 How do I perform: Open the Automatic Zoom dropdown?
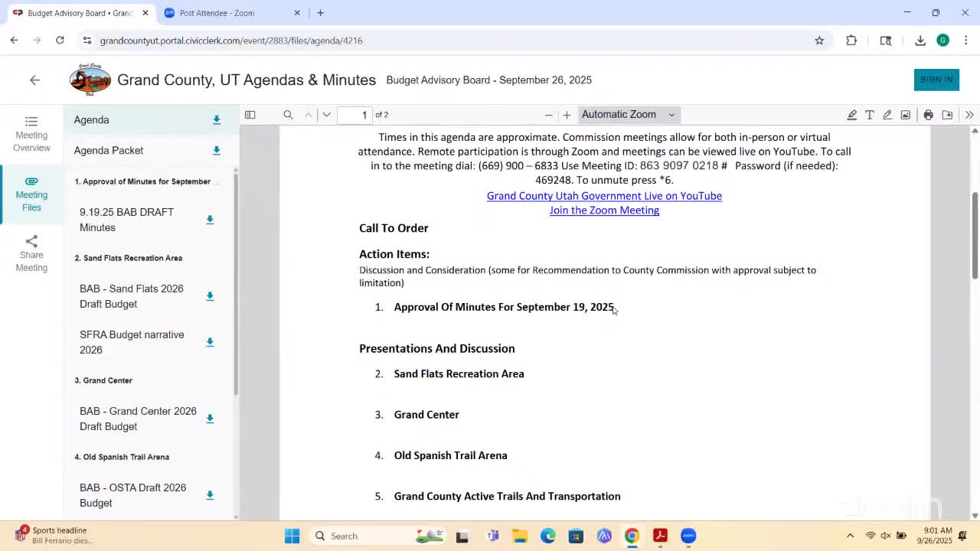click(628, 114)
